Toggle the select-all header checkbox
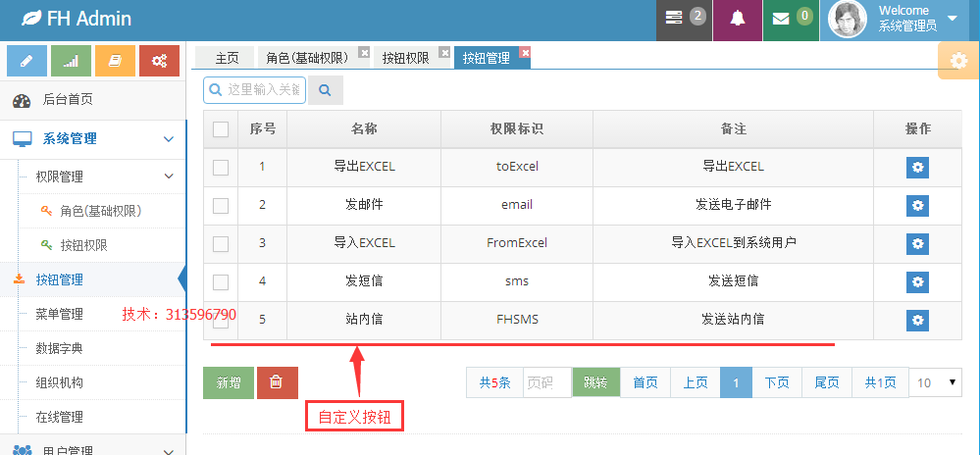 [221, 129]
